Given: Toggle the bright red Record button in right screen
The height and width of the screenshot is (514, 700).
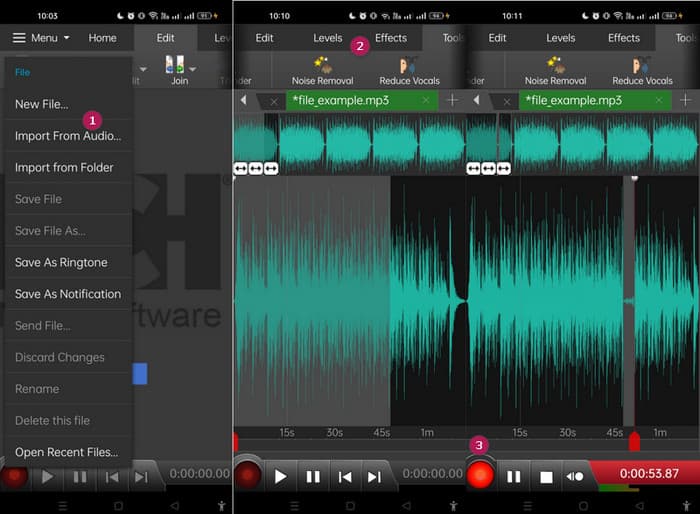Looking at the screenshot, I should pyautogui.click(x=481, y=476).
